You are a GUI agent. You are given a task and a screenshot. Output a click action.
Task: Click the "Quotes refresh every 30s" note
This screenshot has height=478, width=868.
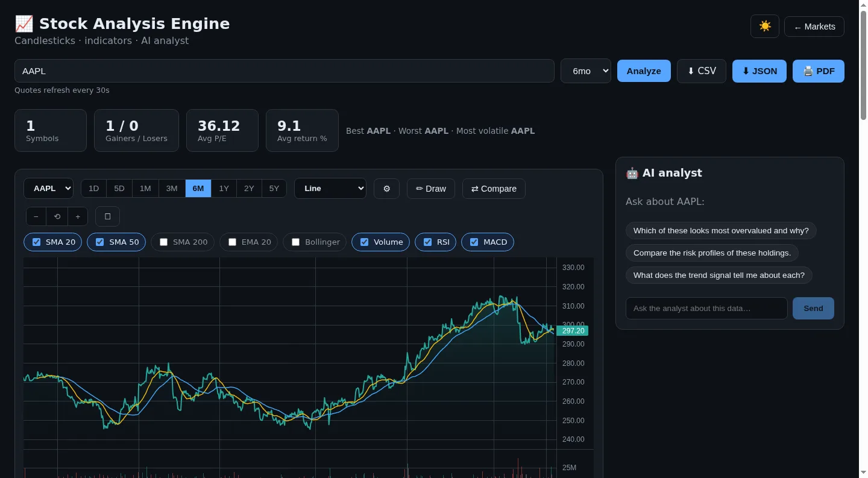(x=62, y=90)
